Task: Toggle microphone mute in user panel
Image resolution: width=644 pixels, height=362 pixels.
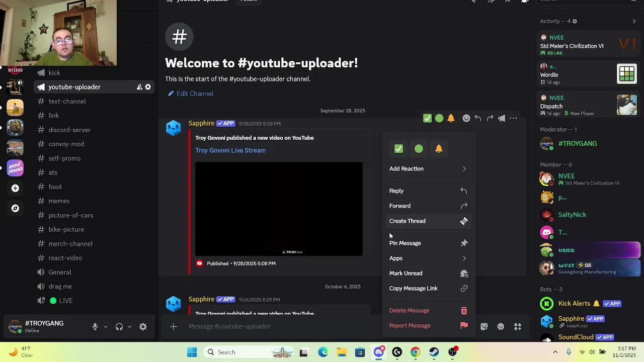Action: pos(95,327)
